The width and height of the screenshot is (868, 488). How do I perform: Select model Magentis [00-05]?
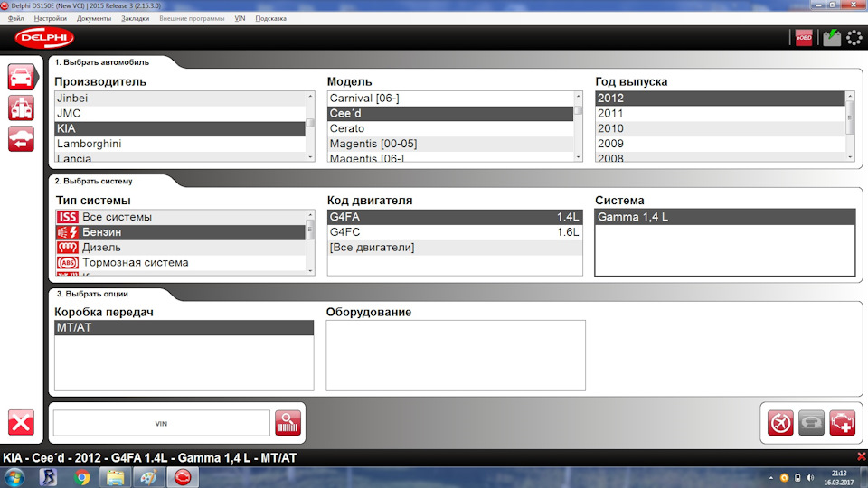(x=450, y=144)
